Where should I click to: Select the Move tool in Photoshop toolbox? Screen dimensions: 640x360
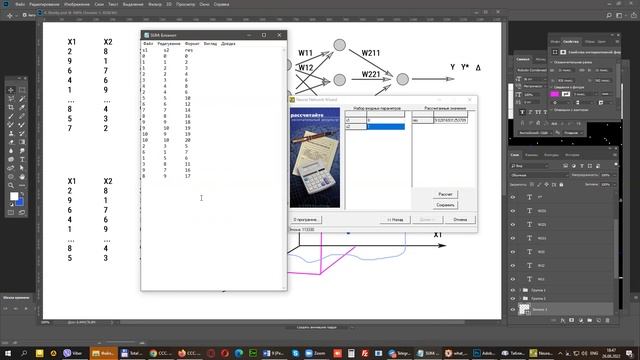pos(11,90)
